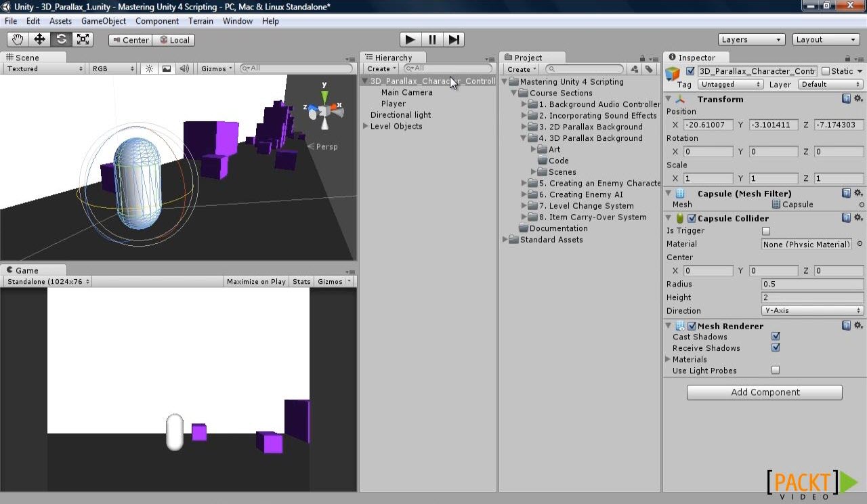The image size is (867, 504).
Task: Click the Add Component button
Action: tap(765, 392)
